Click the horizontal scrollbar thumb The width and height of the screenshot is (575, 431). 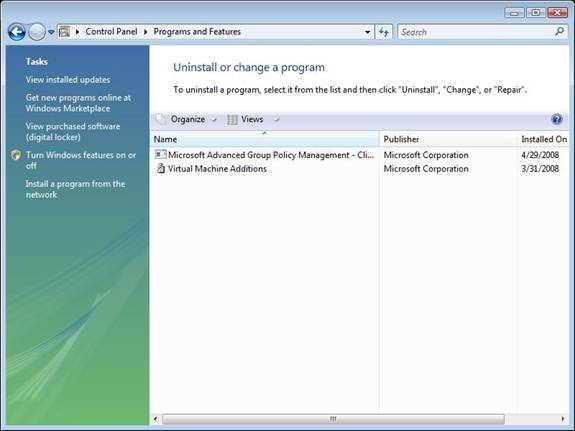333,419
